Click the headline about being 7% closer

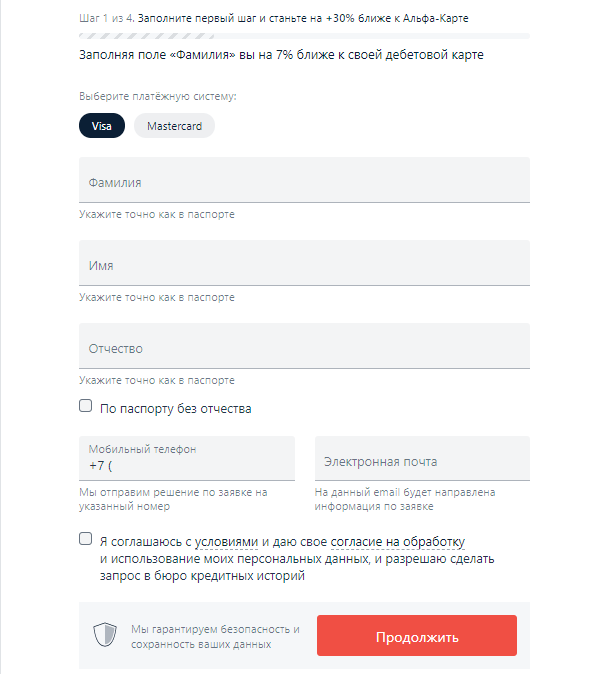pyautogui.click(x=281, y=55)
